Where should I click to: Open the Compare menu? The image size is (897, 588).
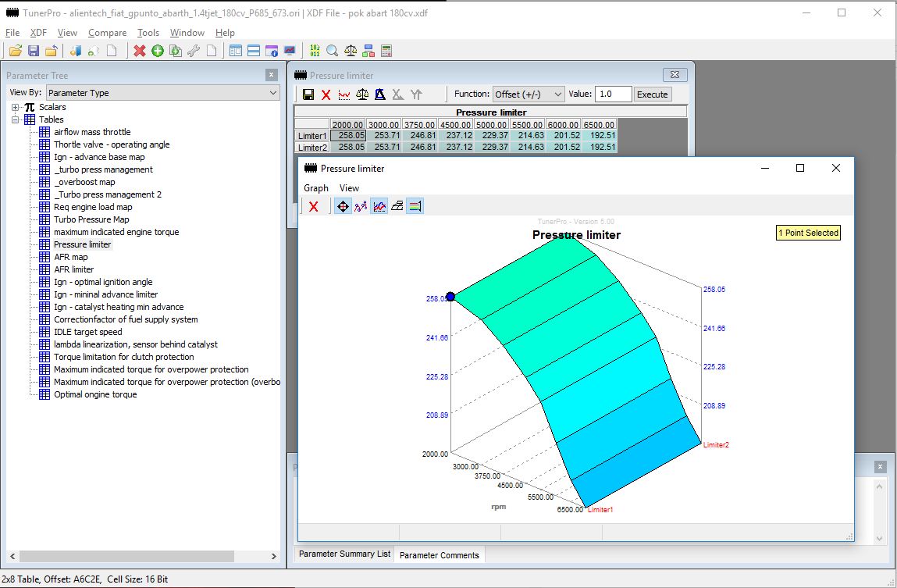pyautogui.click(x=107, y=33)
